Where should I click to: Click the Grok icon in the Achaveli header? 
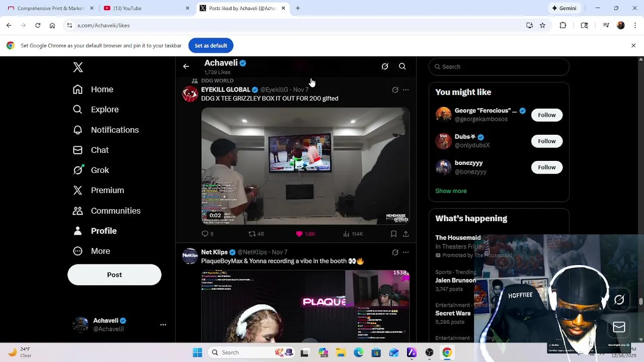click(385, 66)
